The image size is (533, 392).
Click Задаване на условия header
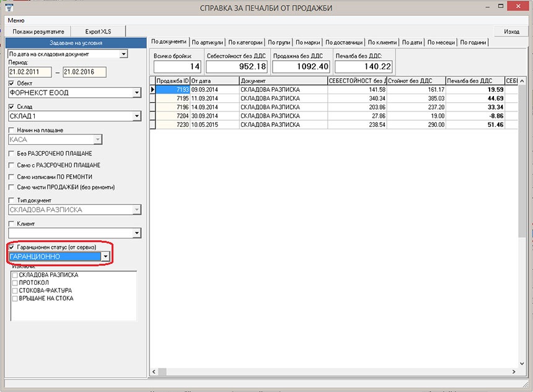76,43
